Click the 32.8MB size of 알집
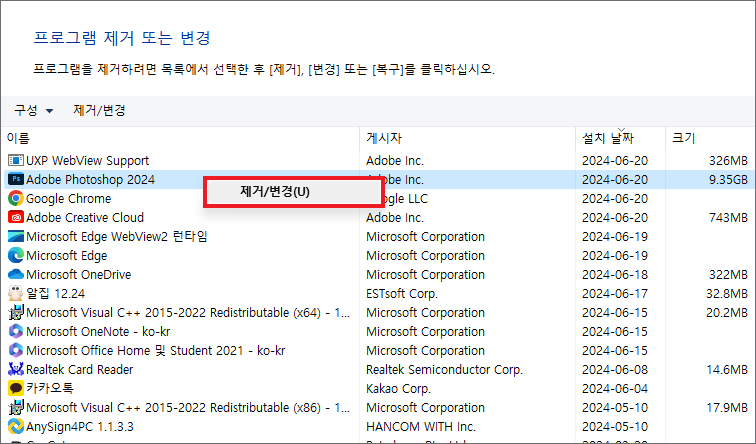Screen dimensions: 756x444 tap(727, 294)
